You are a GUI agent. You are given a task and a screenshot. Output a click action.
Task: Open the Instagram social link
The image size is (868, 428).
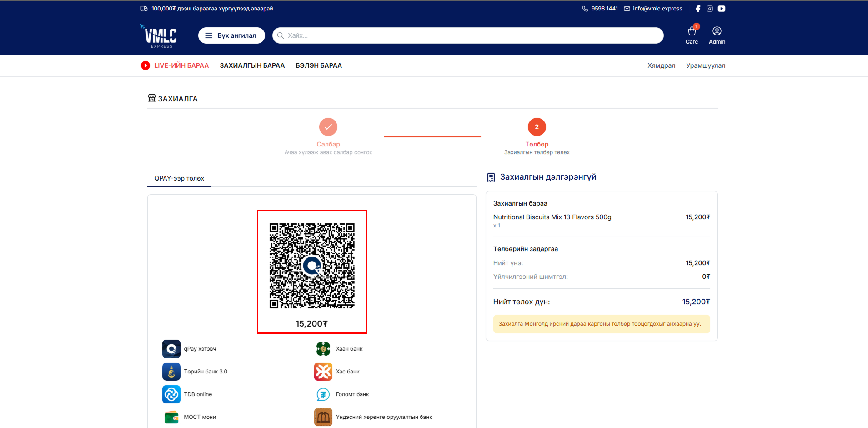pyautogui.click(x=709, y=9)
